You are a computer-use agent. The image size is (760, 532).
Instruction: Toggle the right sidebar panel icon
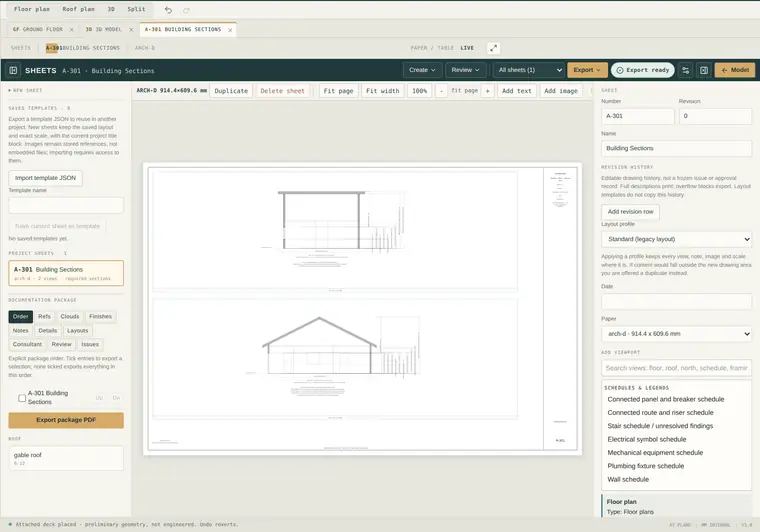(704, 70)
